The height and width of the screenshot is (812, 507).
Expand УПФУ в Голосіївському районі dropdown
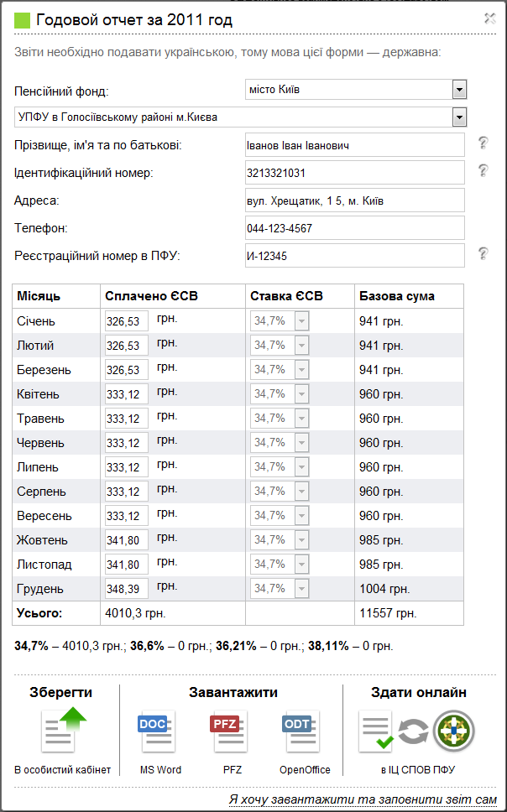458,117
